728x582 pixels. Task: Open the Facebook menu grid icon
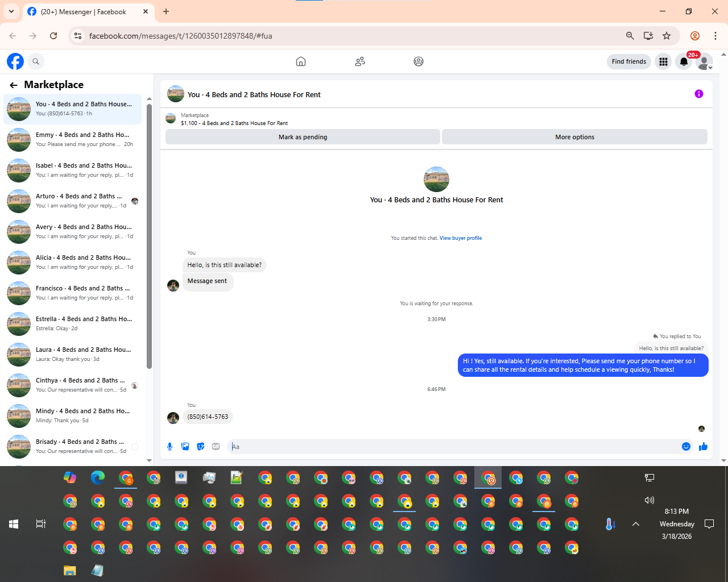(x=663, y=61)
